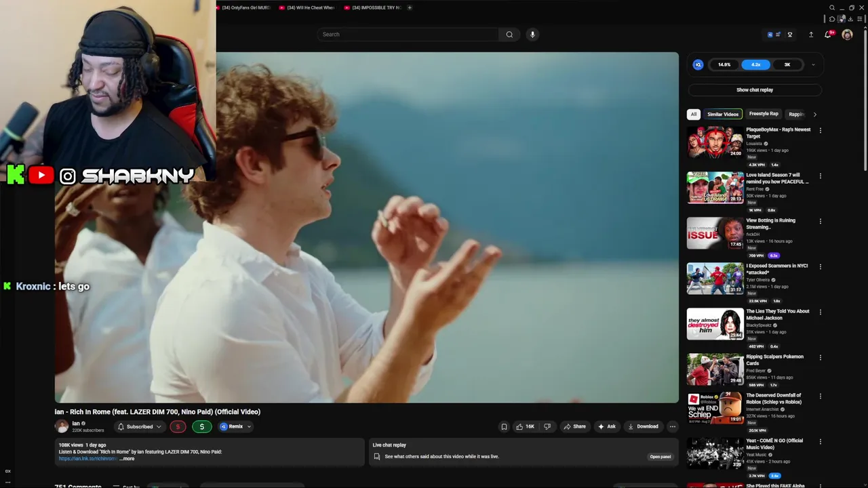Viewport: 868px width, 488px height.
Task: Click 'Love Island Season 7' video title
Action: click(x=777, y=178)
